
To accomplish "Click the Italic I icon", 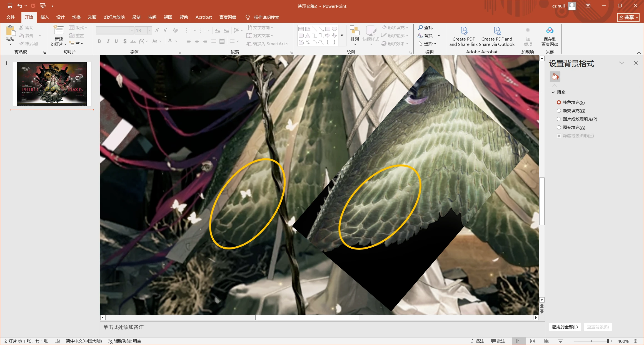I will pyautogui.click(x=108, y=41).
